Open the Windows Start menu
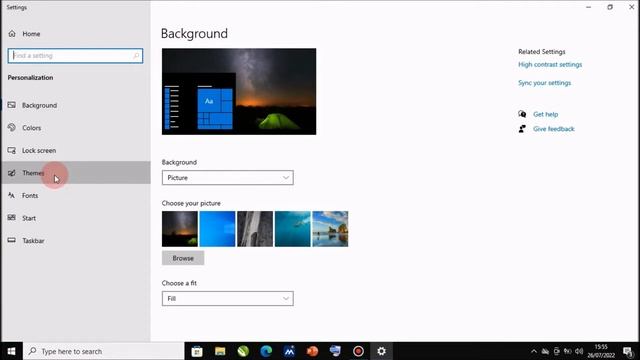Viewport: 640px width, 360px height. (11, 351)
